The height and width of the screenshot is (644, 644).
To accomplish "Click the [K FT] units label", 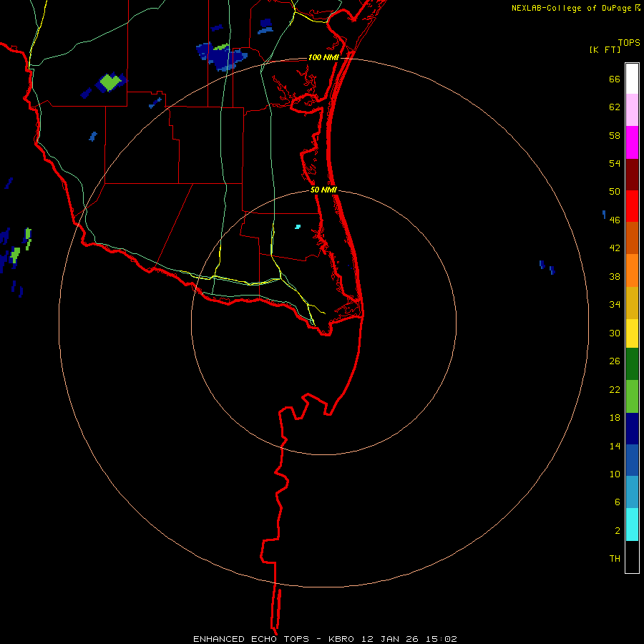I will (605, 50).
